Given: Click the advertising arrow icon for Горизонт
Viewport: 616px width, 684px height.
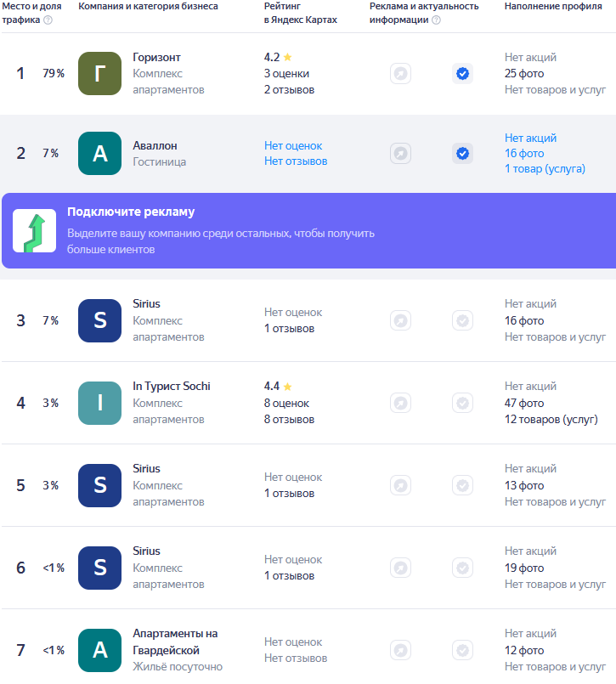Looking at the screenshot, I should (x=400, y=73).
